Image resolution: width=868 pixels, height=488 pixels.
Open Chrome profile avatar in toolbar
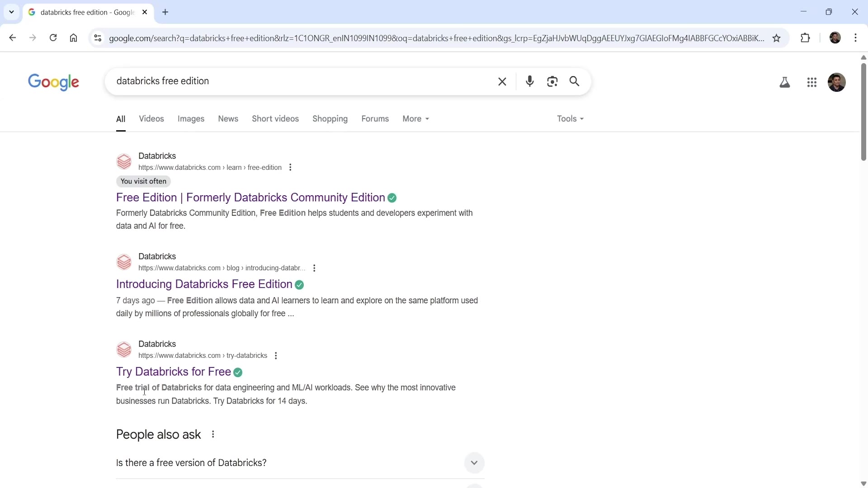836,38
